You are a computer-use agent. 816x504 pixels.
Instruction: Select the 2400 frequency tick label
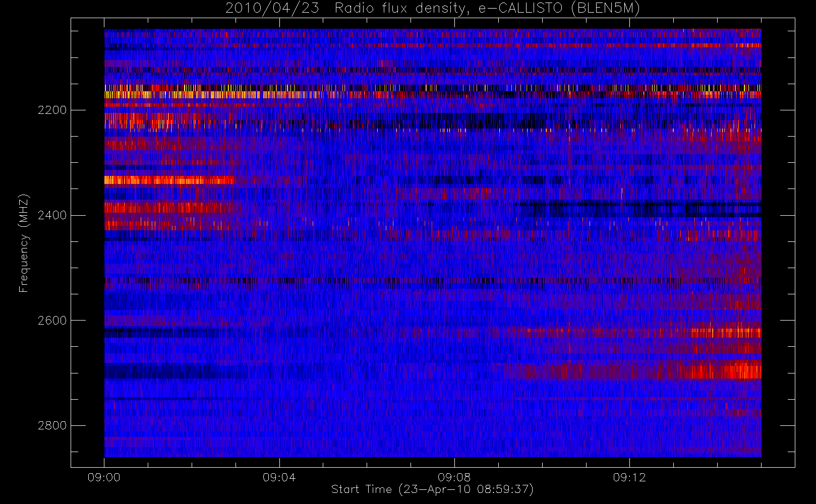[52, 216]
